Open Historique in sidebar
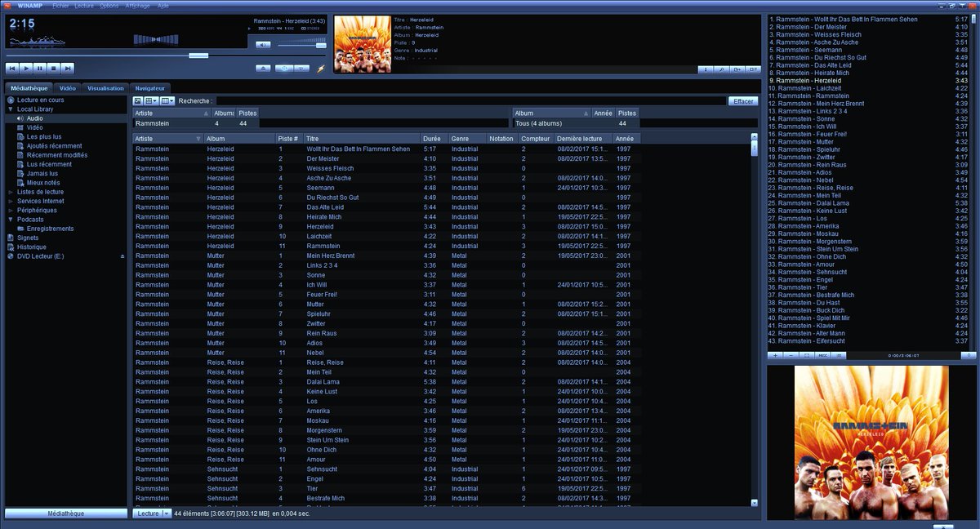 click(x=31, y=247)
